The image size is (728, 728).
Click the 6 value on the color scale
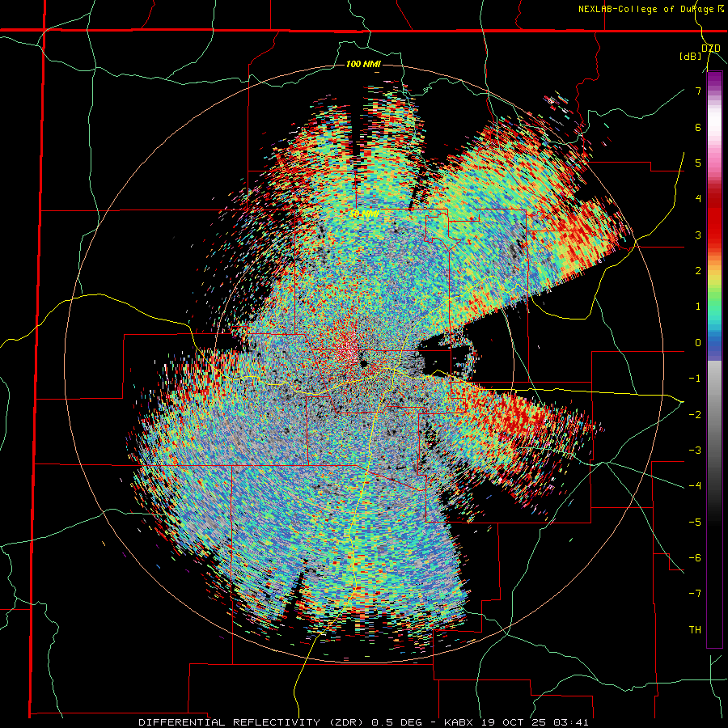click(698, 127)
